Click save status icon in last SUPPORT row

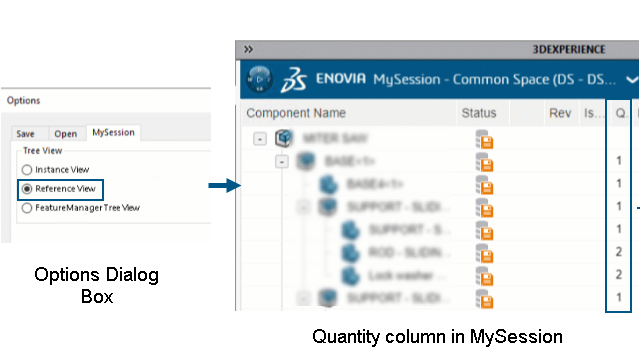[x=484, y=298]
